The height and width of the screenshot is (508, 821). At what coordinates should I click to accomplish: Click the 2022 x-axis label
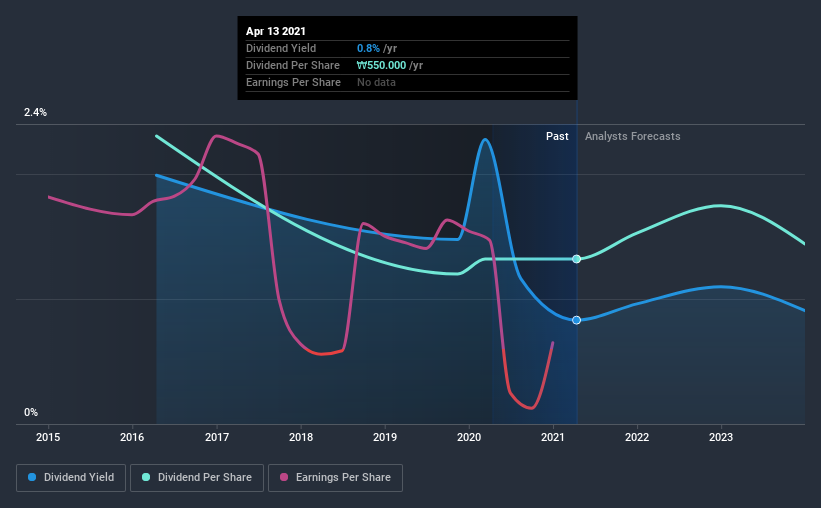pyautogui.click(x=637, y=437)
